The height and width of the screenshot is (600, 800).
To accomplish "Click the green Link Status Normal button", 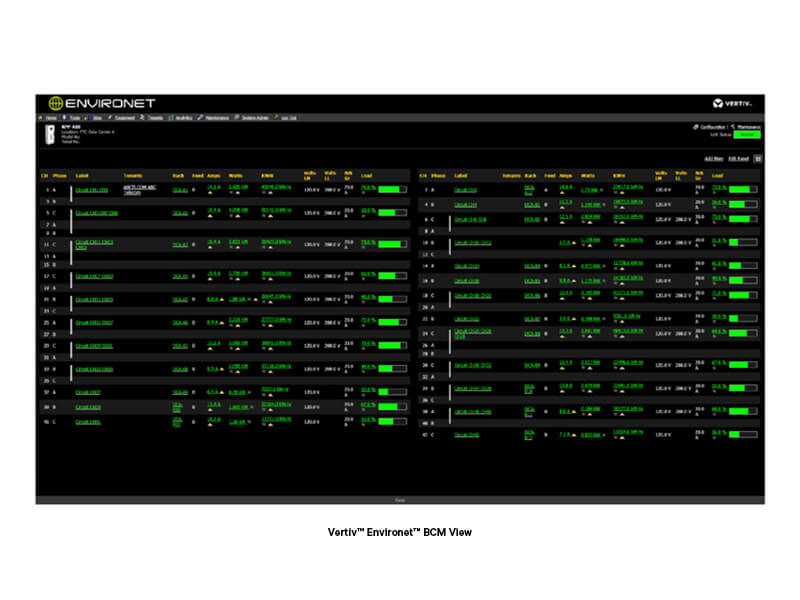I will pyautogui.click(x=747, y=134).
